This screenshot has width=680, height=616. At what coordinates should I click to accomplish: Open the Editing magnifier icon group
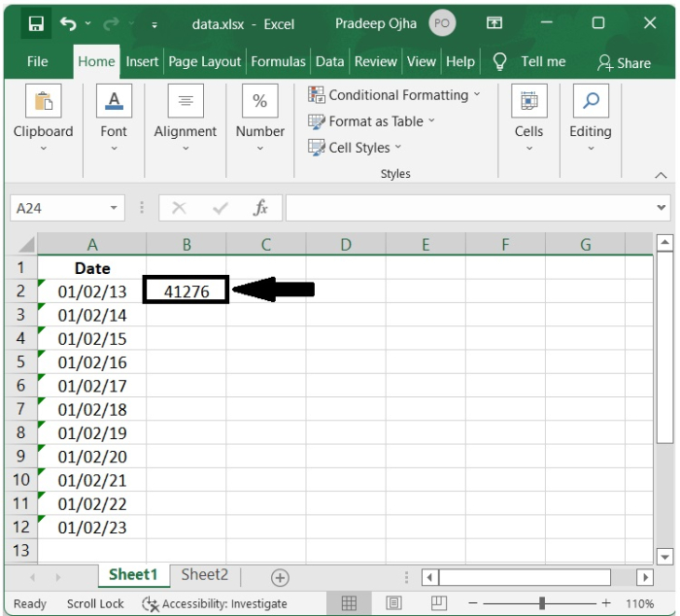point(591,101)
